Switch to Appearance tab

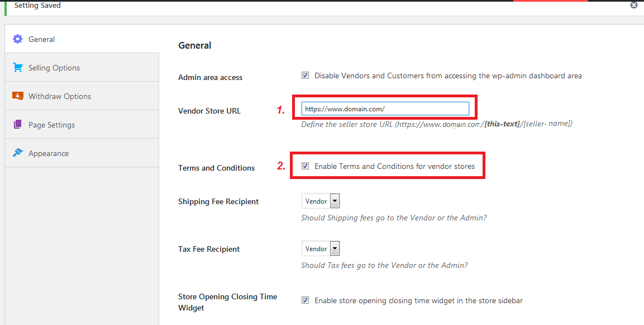pos(82,153)
